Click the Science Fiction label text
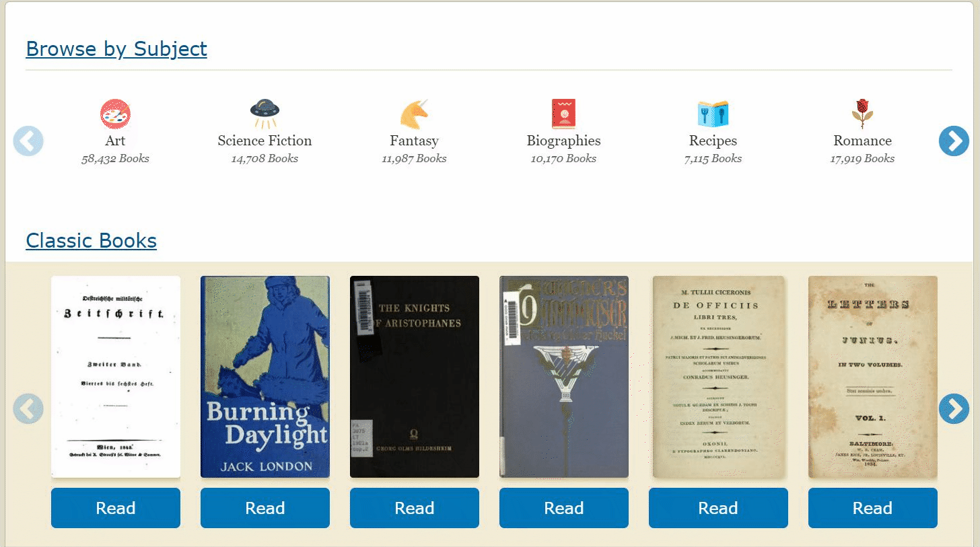980x547 pixels. point(265,141)
